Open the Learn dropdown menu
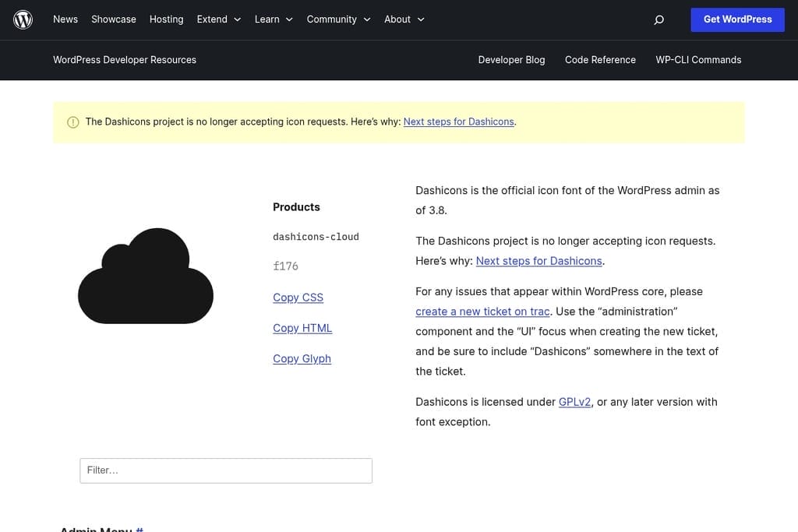 [274, 19]
